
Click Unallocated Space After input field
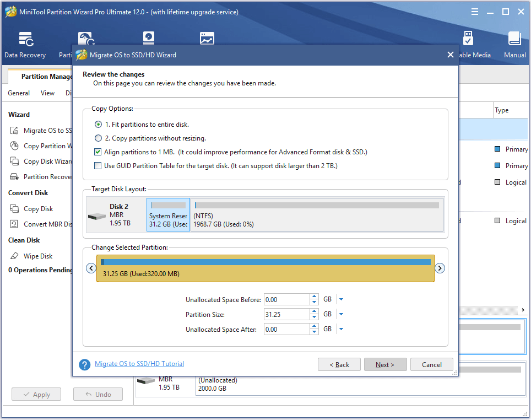tap(286, 329)
